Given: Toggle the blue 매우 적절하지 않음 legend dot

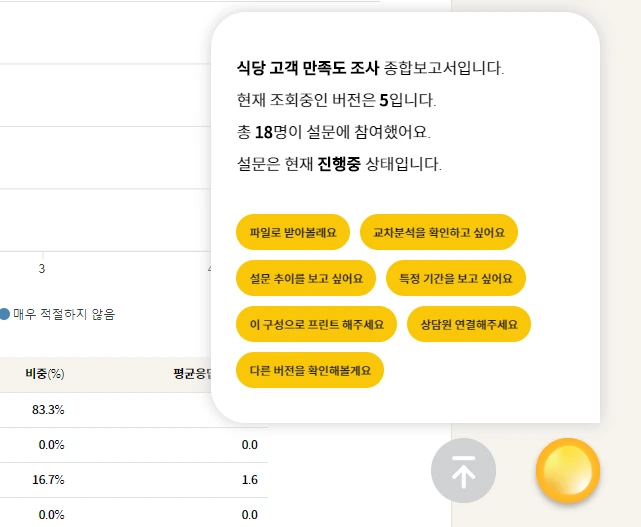Looking at the screenshot, I should click(x=4, y=314).
